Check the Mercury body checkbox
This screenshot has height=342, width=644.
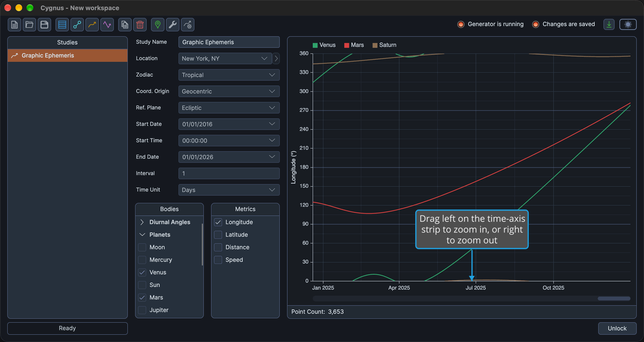[142, 260]
